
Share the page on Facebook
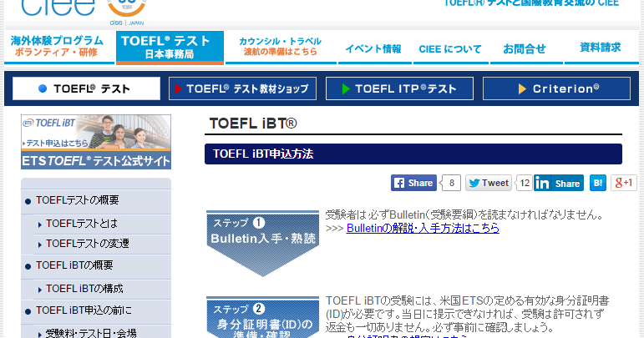(413, 183)
